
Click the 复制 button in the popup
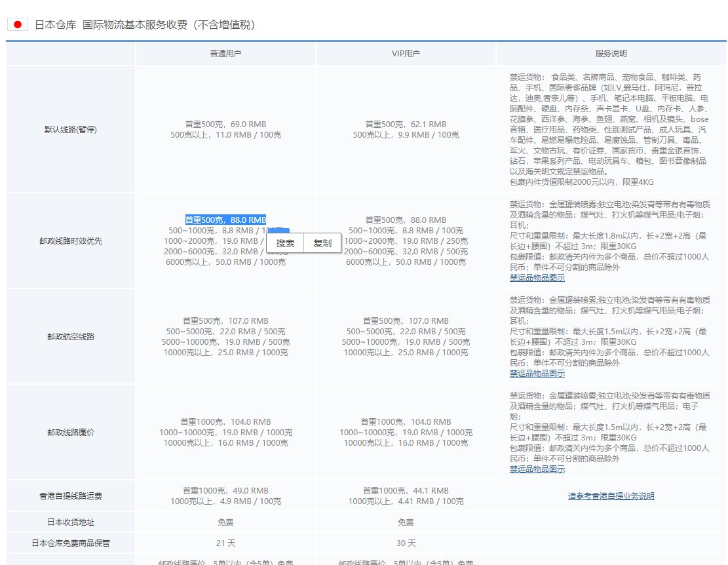click(322, 243)
